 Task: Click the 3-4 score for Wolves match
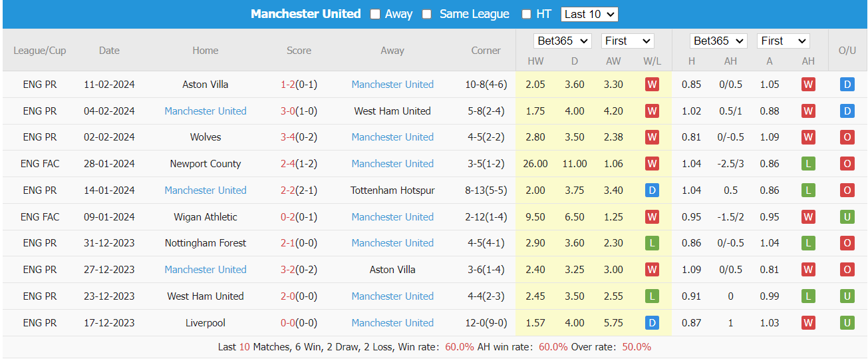pyautogui.click(x=287, y=137)
